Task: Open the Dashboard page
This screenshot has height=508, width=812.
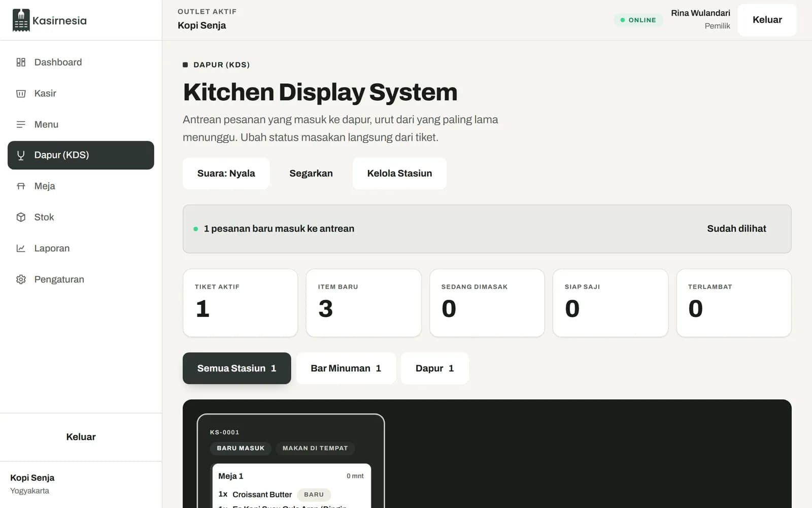Action: coord(81,62)
